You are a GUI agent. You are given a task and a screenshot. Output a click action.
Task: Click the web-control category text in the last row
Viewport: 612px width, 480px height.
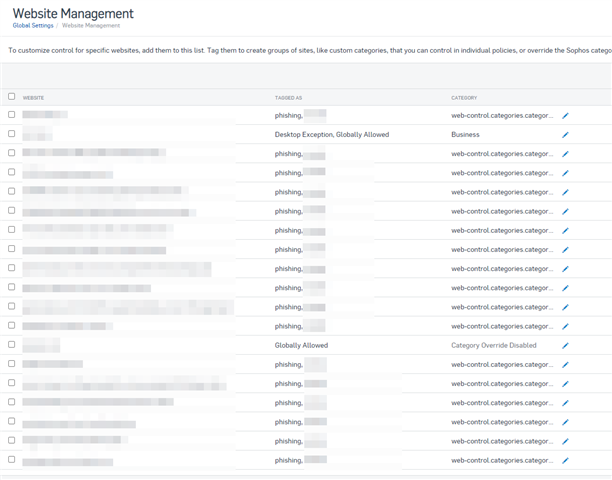pyautogui.click(x=502, y=460)
